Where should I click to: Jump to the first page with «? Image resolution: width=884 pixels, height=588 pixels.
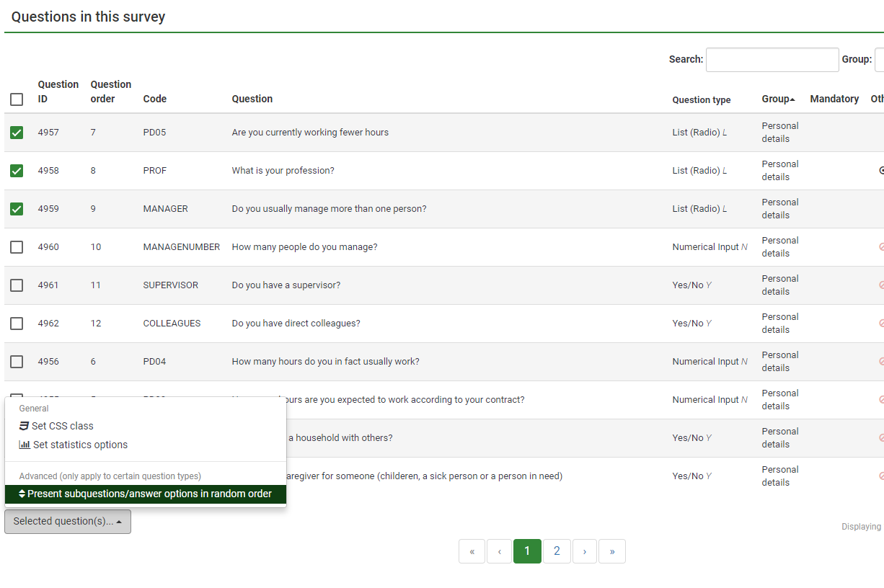[472, 551]
